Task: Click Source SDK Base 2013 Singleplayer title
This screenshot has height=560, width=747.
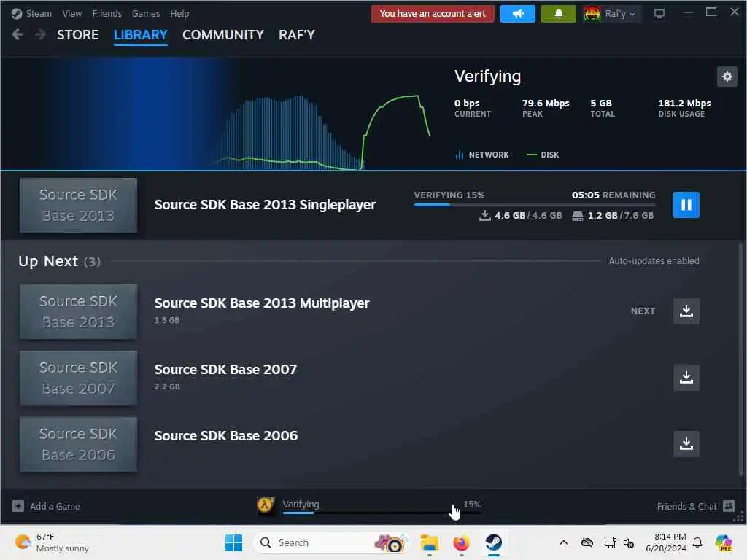Action: click(265, 205)
